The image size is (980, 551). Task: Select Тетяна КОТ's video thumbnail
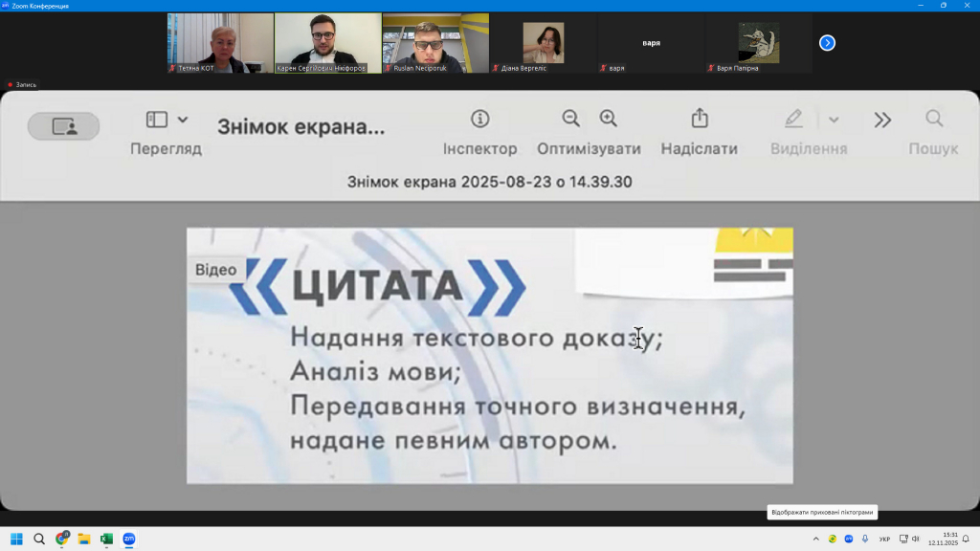coord(220,43)
